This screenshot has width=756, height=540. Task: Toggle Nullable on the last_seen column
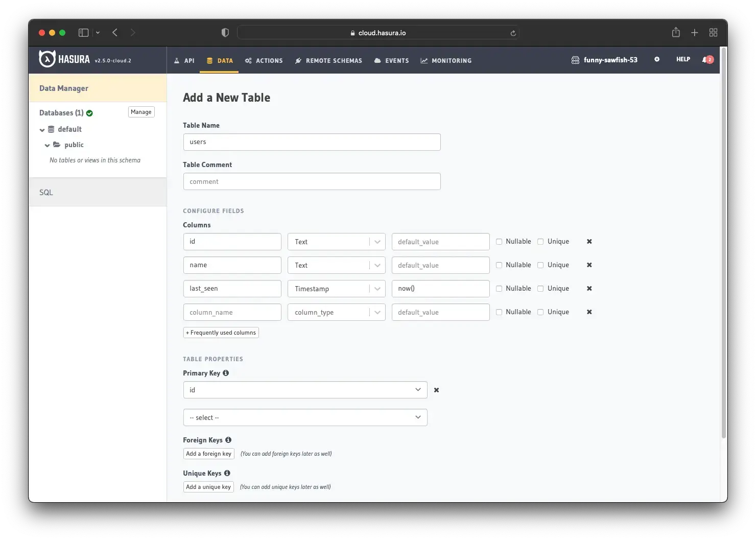499,289
